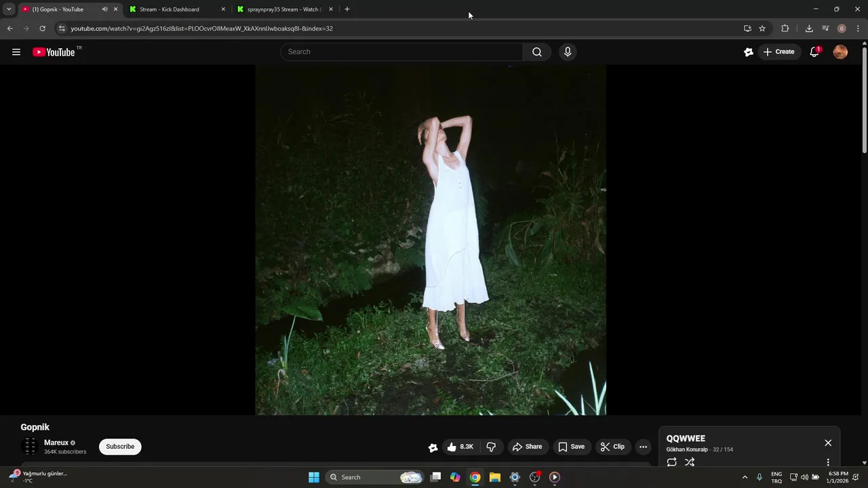Bookmark this page with the star

762,28
